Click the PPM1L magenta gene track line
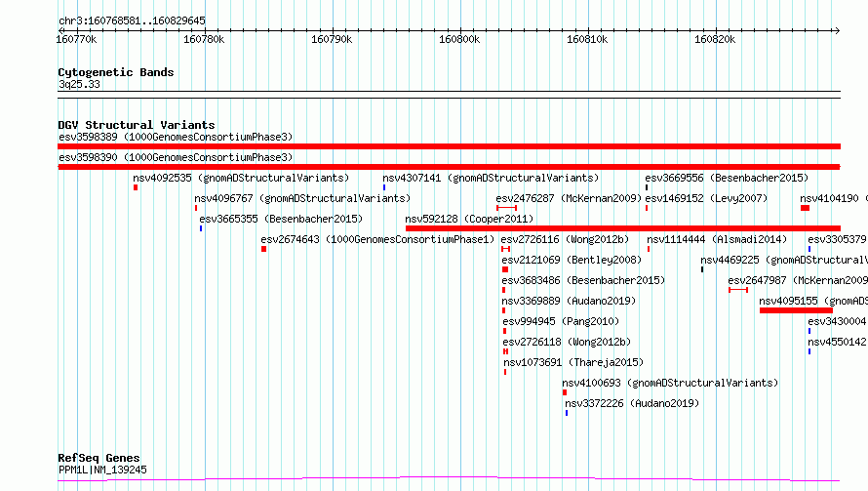The width and height of the screenshot is (868, 491). [449, 478]
